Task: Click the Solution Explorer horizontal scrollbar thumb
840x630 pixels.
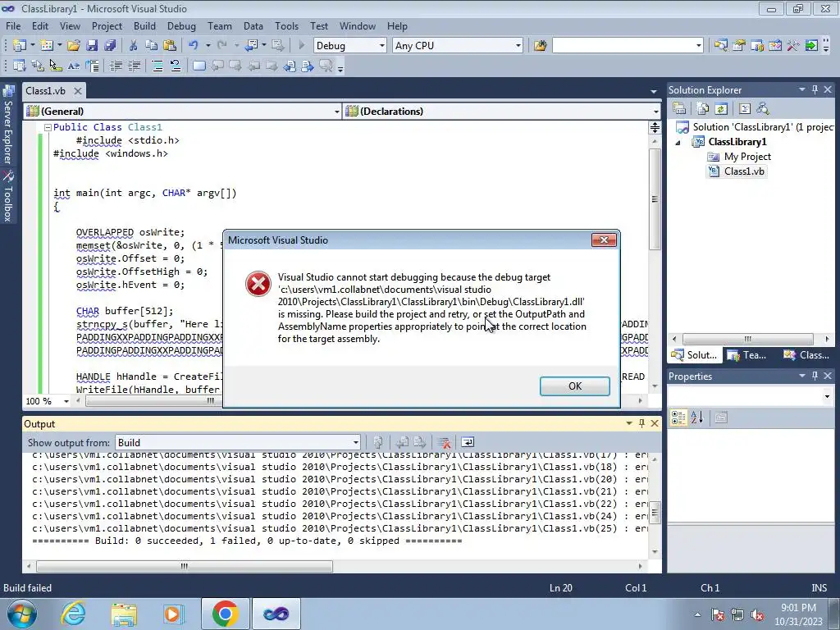Action: pos(748,339)
